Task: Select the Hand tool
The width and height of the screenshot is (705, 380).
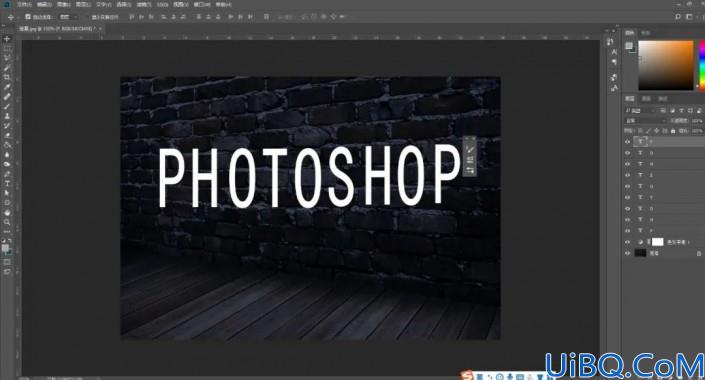Action: pos(7,212)
